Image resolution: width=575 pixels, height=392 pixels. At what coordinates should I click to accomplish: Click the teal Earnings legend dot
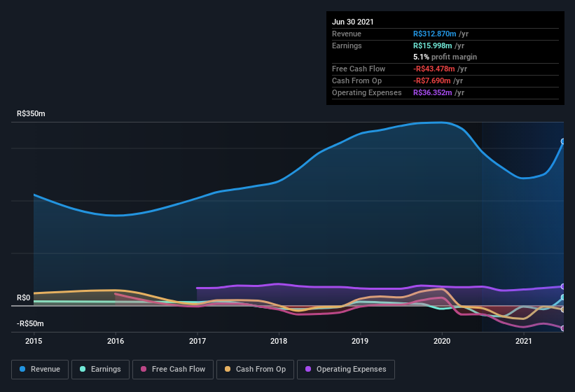(83, 369)
